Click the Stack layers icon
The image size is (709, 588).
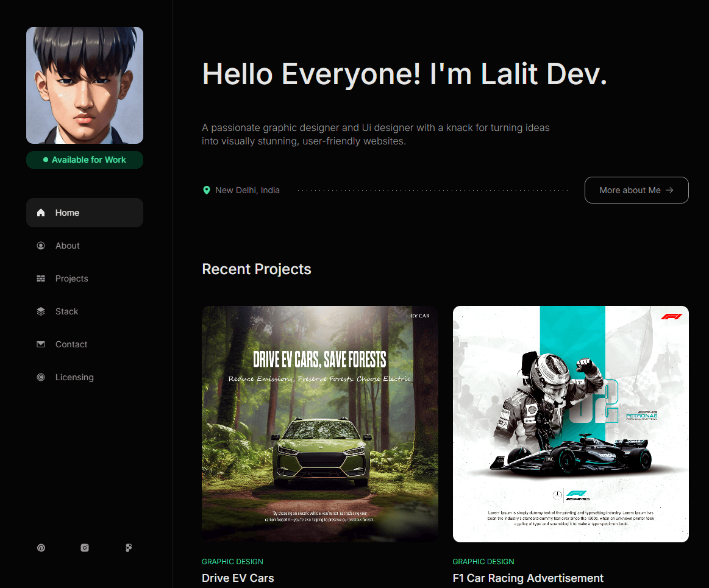click(40, 311)
